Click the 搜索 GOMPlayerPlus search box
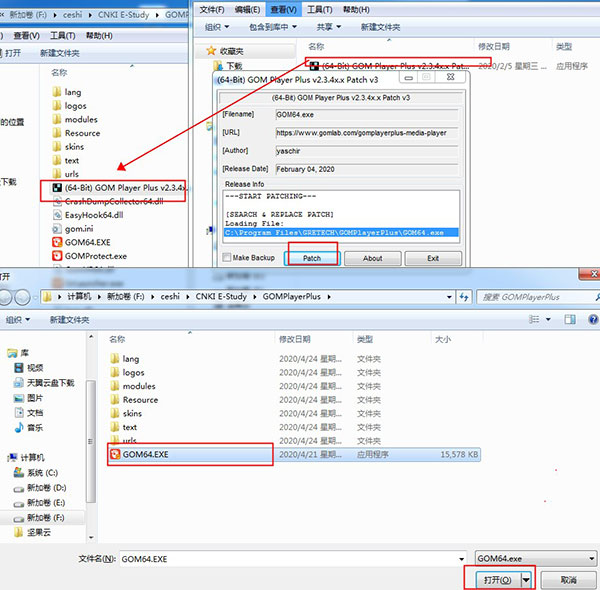Screen dimensions: 600x590 536,297
